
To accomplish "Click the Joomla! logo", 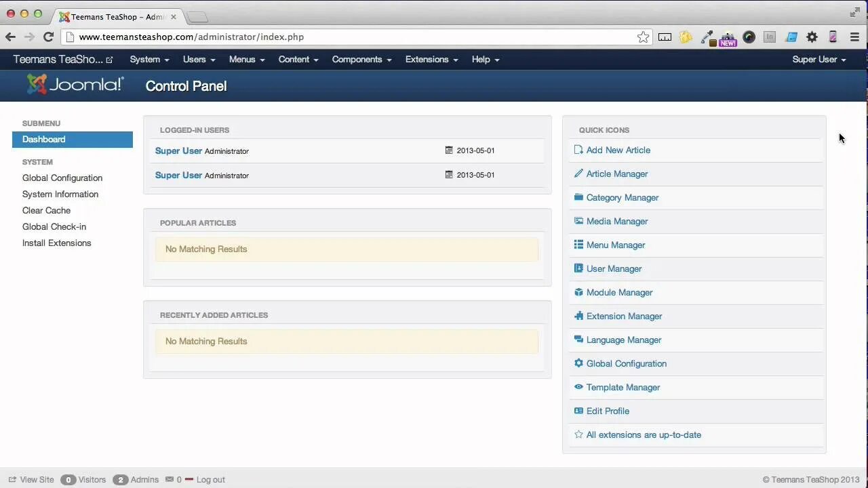I will point(75,85).
